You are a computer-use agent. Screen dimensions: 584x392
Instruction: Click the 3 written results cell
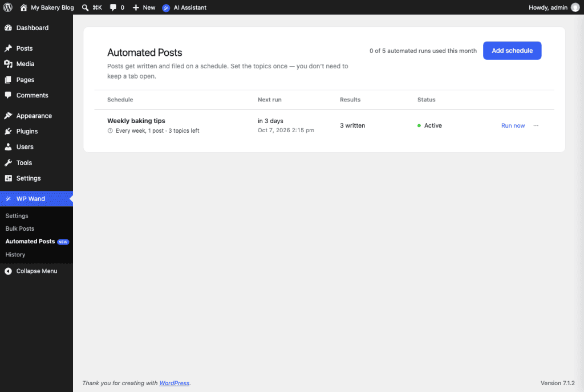coord(352,126)
